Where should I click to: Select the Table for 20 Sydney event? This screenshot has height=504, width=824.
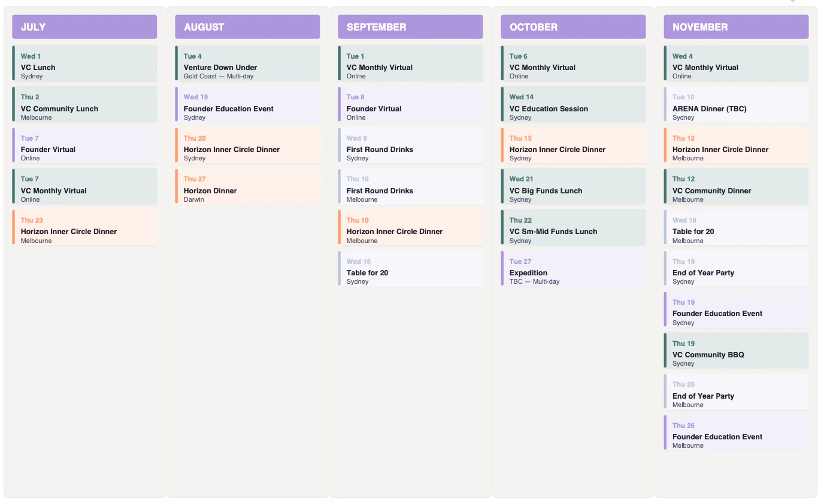click(410, 269)
